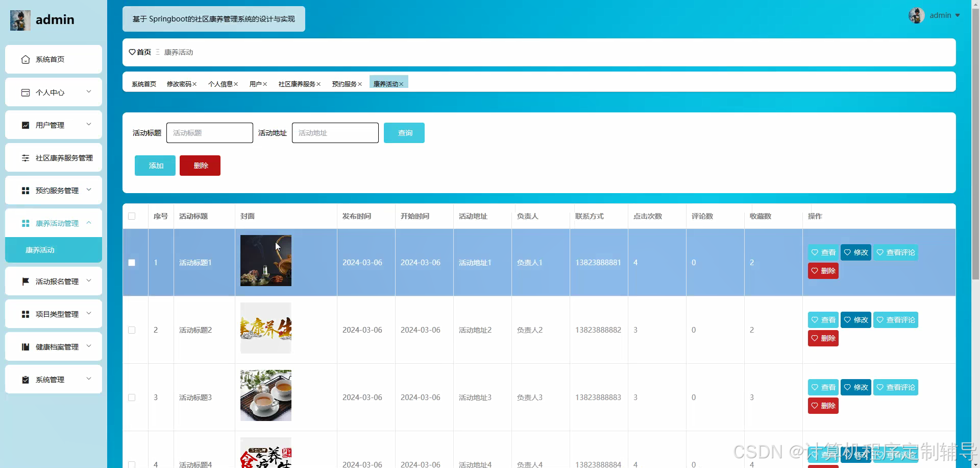The width and height of the screenshot is (980, 468).
Task: Click 查看 button for 活动标题2
Action: tap(823, 320)
